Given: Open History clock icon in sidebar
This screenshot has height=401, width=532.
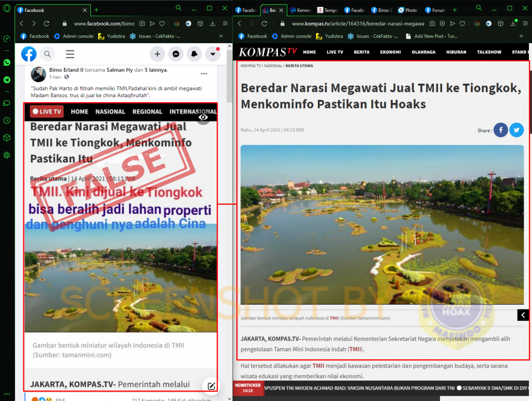Looking at the screenshot, I should [x=7, y=121].
